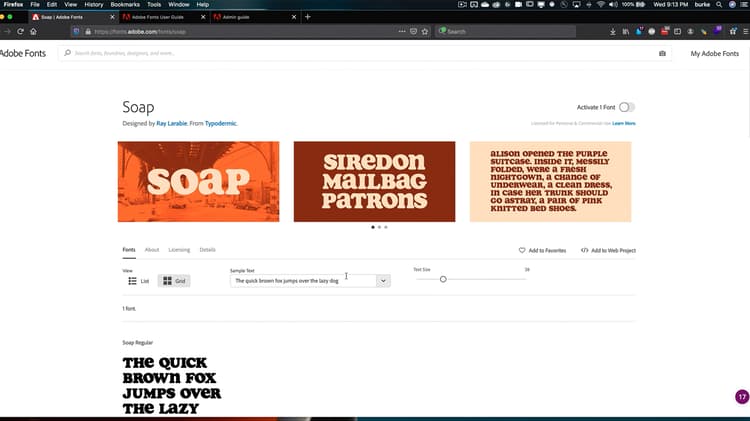Click the site padlock icon in URL bar
The width and height of the screenshot is (750, 421).
click(x=88, y=32)
